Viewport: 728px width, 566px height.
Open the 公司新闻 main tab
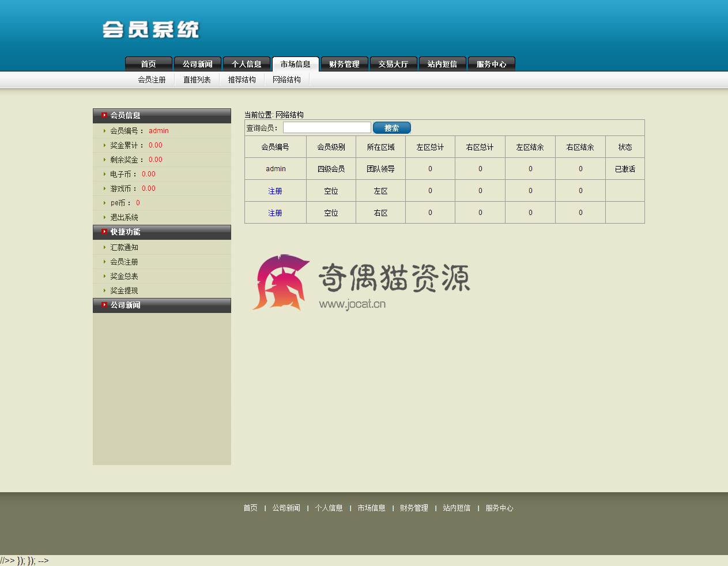[198, 64]
